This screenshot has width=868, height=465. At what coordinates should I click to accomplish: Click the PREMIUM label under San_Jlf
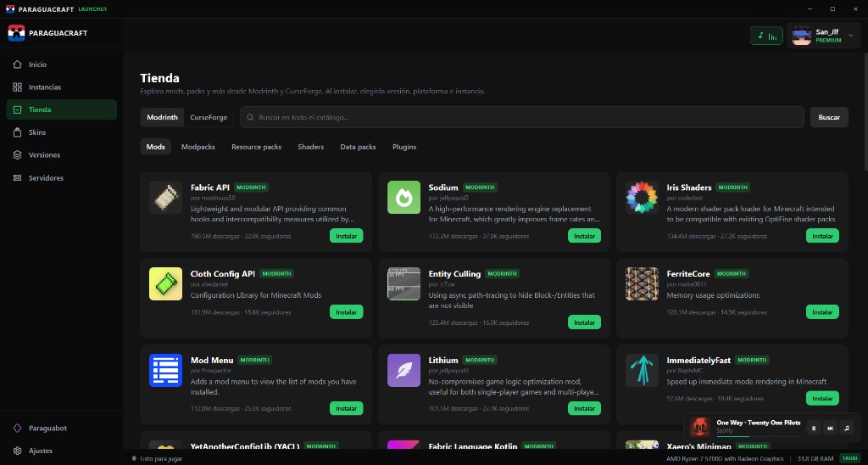828,41
